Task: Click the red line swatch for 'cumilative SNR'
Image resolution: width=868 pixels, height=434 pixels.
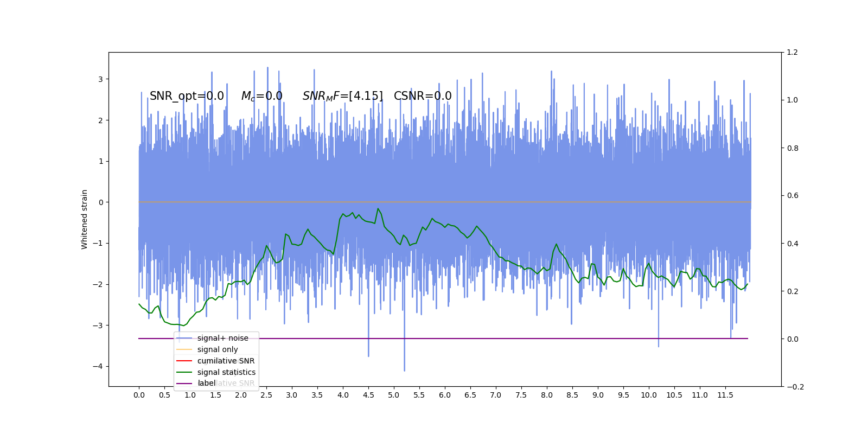Action: pyautogui.click(x=184, y=361)
